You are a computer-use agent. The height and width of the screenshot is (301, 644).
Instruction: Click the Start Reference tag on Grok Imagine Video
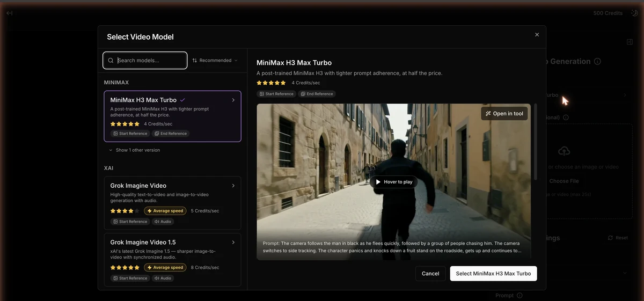(130, 222)
